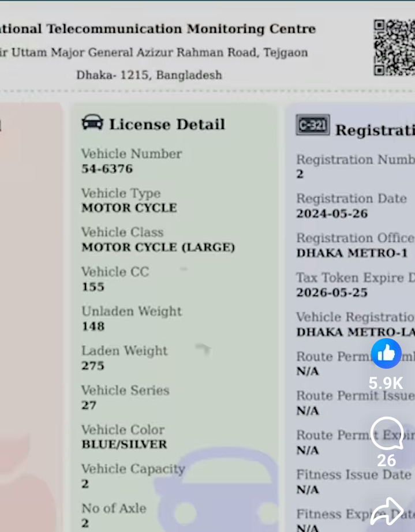415x532 pixels.
Task: Click the DHAKA METRO-1 registration office value
Action: click(352, 253)
